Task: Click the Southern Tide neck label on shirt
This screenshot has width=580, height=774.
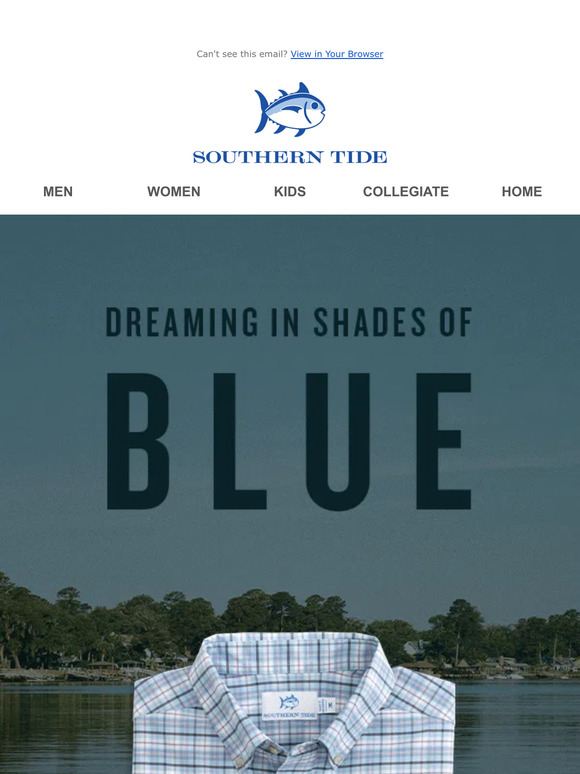Action: click(289, 706)
